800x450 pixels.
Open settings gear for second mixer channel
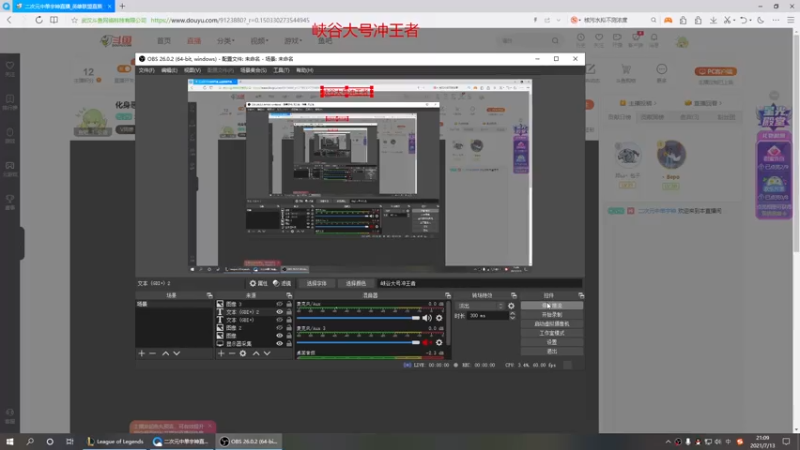coord(439,342)
